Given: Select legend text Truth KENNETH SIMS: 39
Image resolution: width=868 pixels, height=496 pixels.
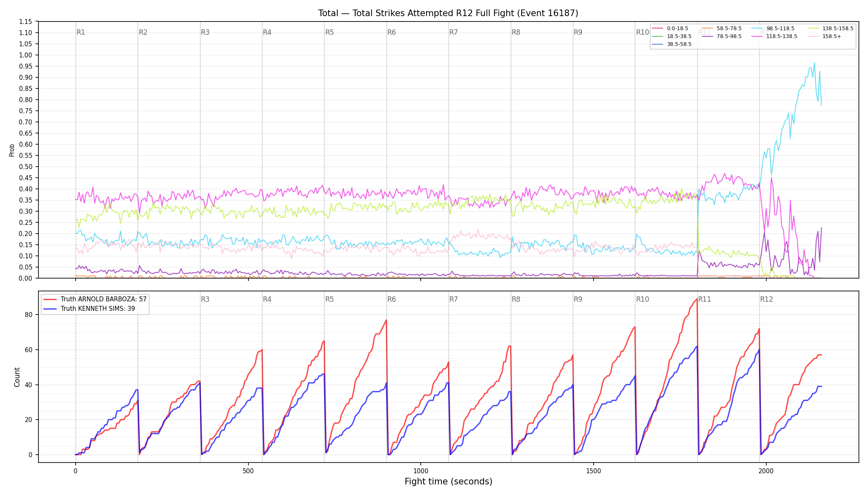Looking at the screenshot, I should (98, 309).
